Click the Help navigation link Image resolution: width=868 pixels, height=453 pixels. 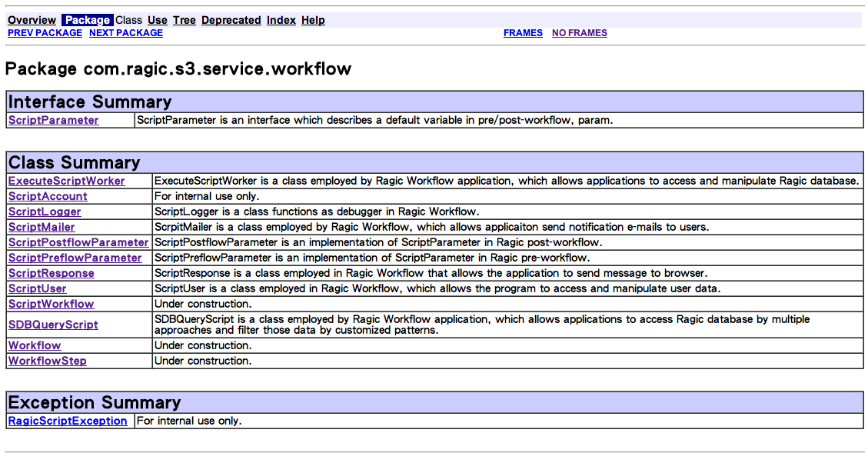(x=313, y=20)
